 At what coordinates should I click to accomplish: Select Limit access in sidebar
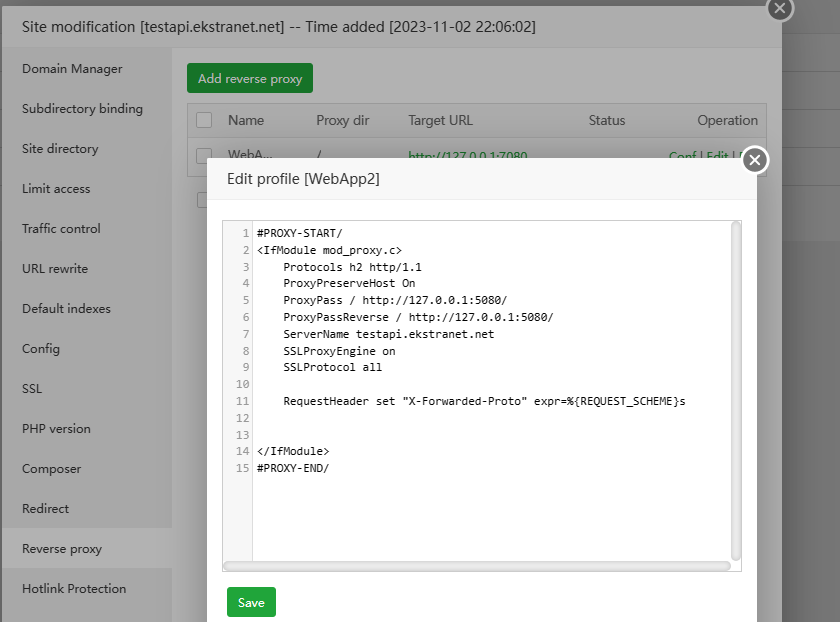coord(56,189)
